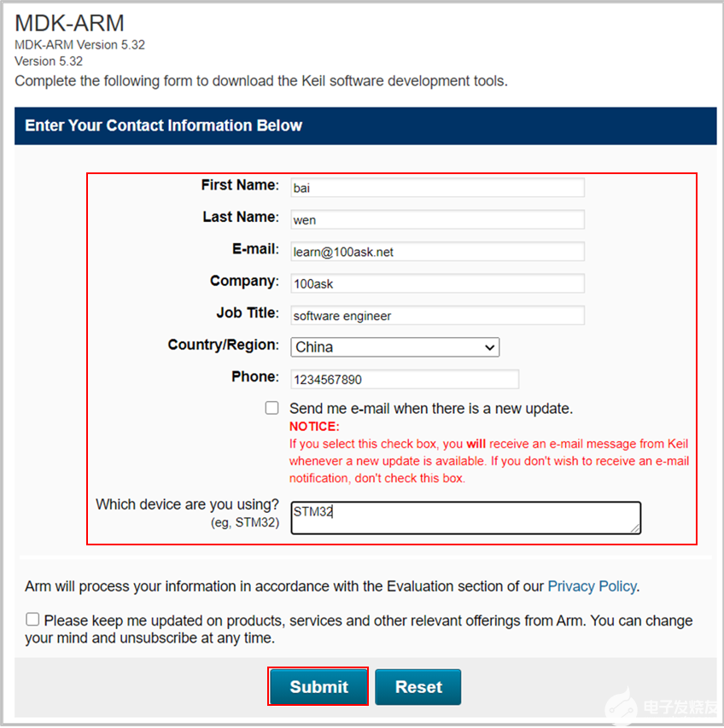Screen dimensions: 724x728
Task: Click the "Enter Your Contact Information Below" header
Action: [164, 125]
